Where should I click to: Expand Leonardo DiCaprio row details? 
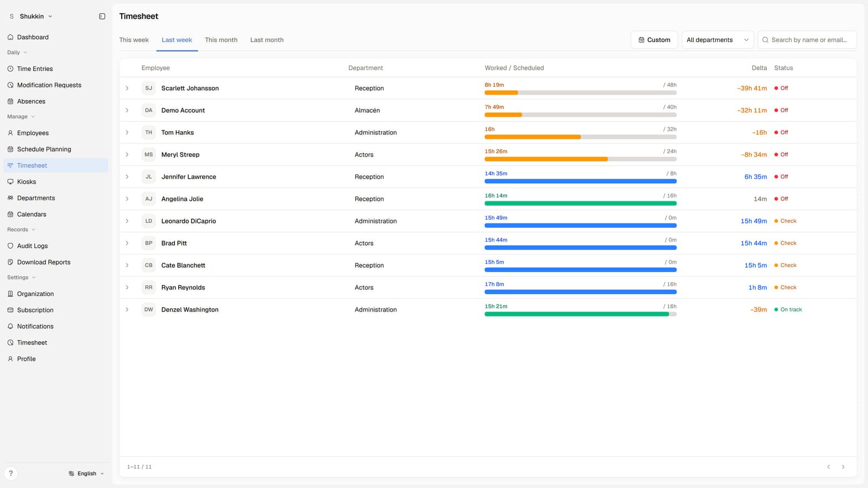(x=127, y=221)
